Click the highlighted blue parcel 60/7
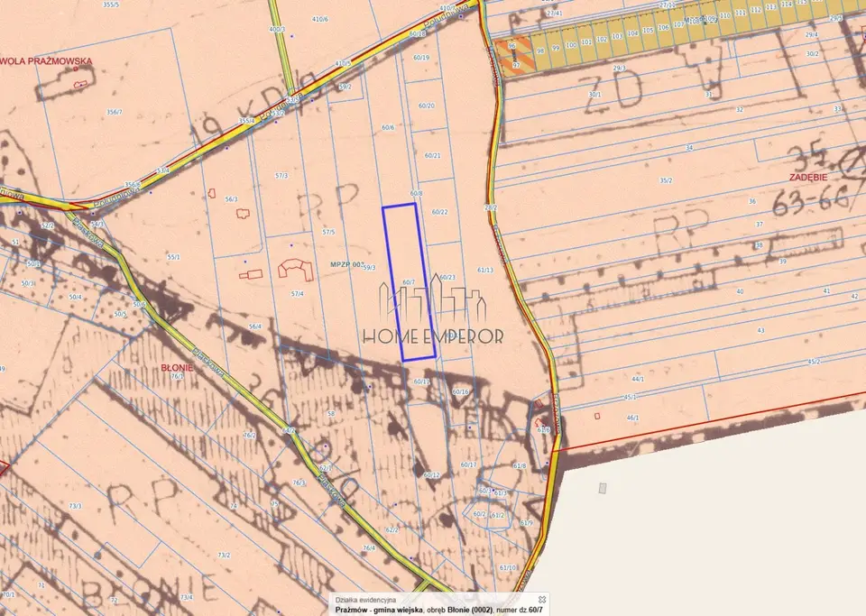 [410, 282]
